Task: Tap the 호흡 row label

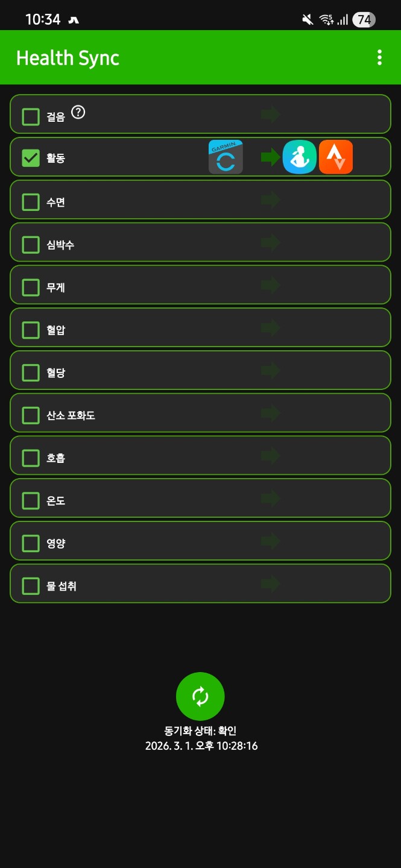Action: tap(55, 458)
